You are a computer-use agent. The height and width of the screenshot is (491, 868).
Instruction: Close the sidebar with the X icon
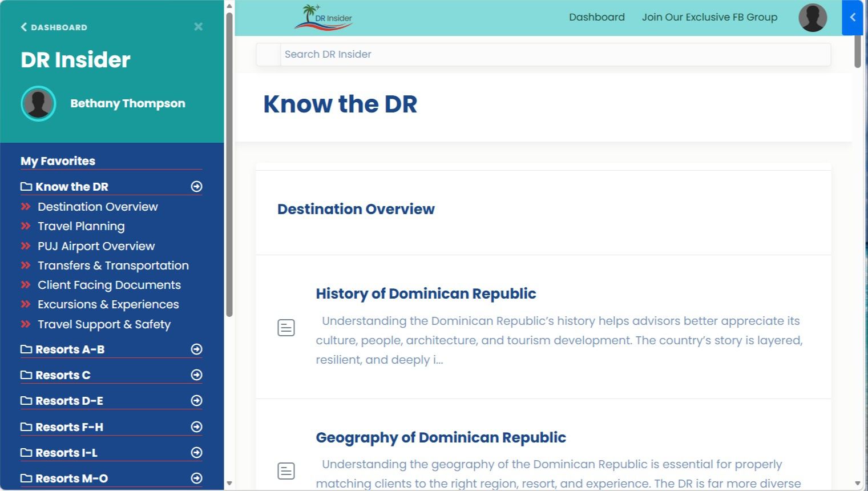[x=199, y=27]
